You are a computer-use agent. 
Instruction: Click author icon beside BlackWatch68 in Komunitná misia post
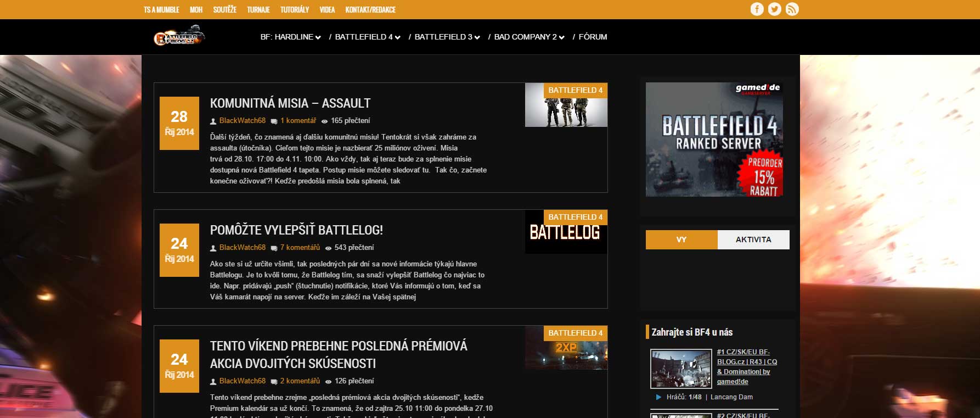[x=213, y=121]
